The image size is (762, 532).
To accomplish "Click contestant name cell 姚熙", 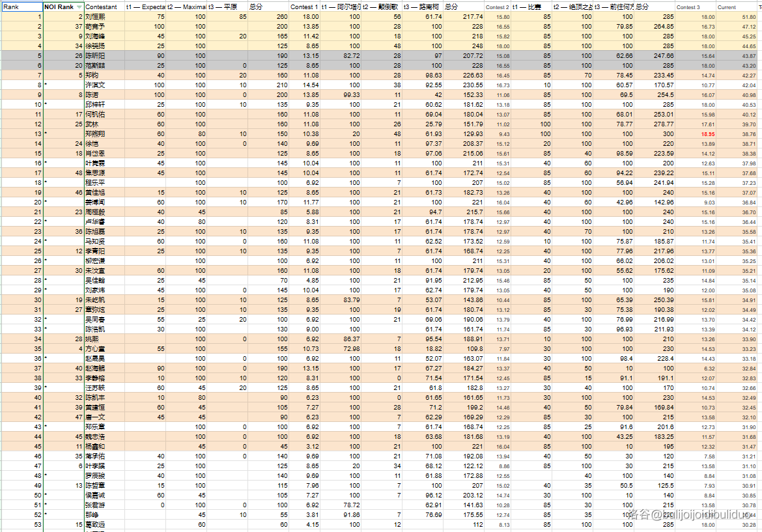I will (x=103, y=339).
